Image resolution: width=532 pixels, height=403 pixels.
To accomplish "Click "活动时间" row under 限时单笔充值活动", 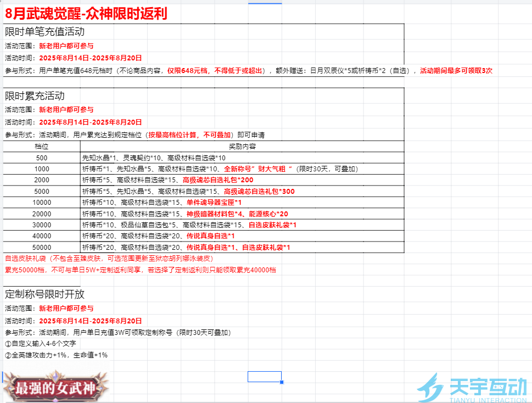I will pyautogui.click(x=73, y=58).
